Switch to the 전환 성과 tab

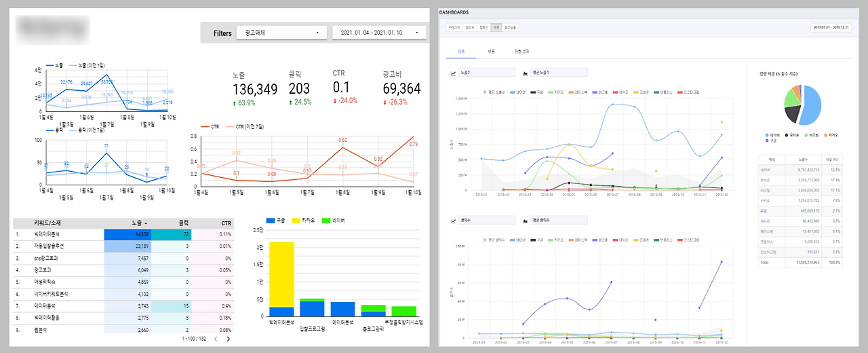click(523, 52)
